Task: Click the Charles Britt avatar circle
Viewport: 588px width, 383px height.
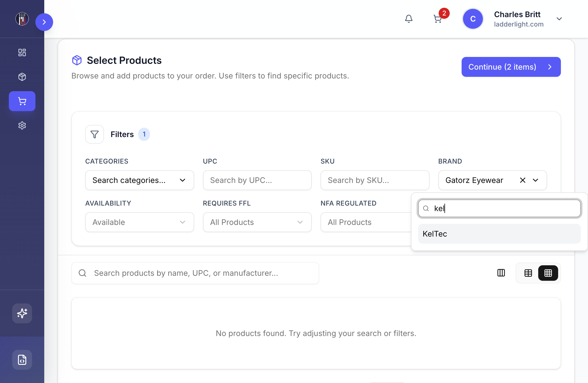Action: coord(473,19)
